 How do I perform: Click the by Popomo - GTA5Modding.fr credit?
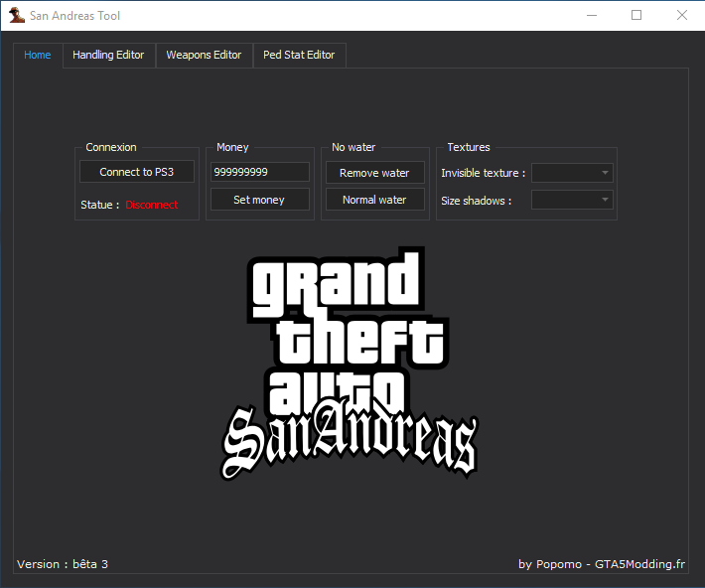pos(602,564)
